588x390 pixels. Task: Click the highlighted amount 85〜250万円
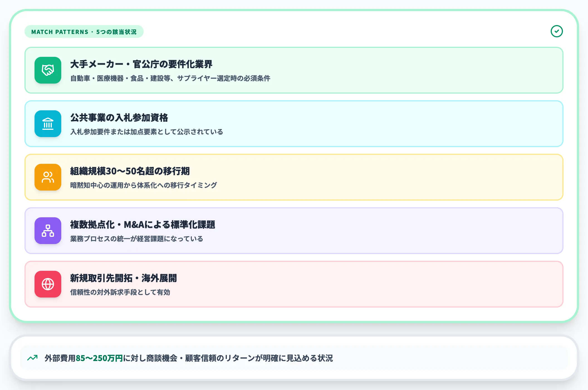click(x=99, y=358)
